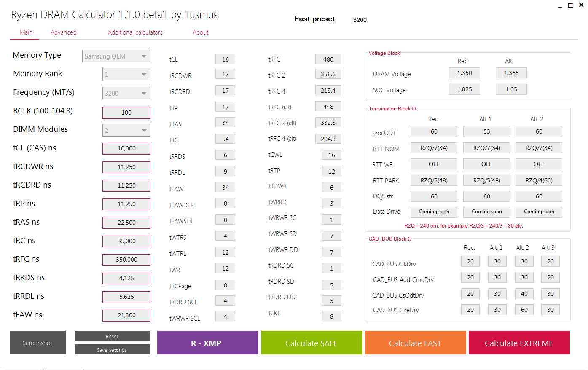
Task: Click the tCWL value 16
Action: click(332, 155)
